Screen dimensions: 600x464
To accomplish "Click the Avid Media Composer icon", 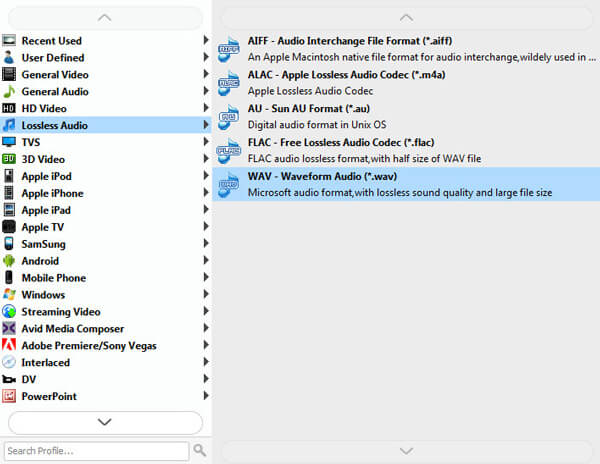I will point(9,328).
